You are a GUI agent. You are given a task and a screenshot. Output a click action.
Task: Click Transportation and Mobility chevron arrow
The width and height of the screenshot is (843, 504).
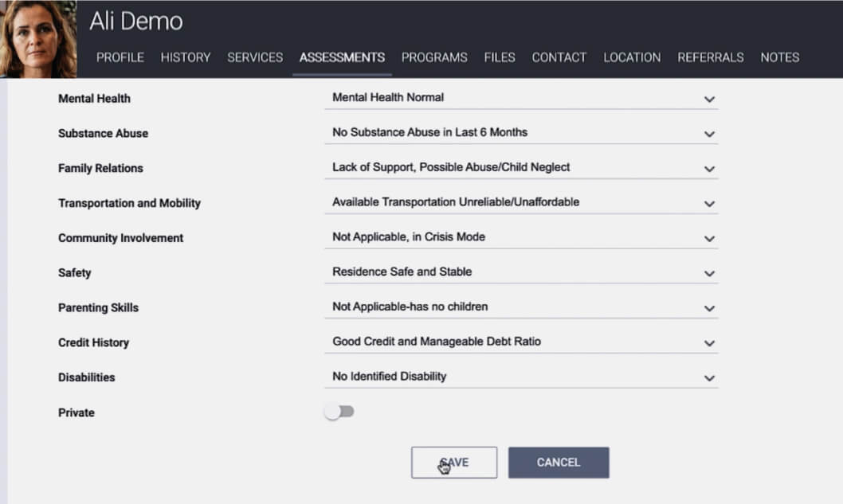coord(709,204)
